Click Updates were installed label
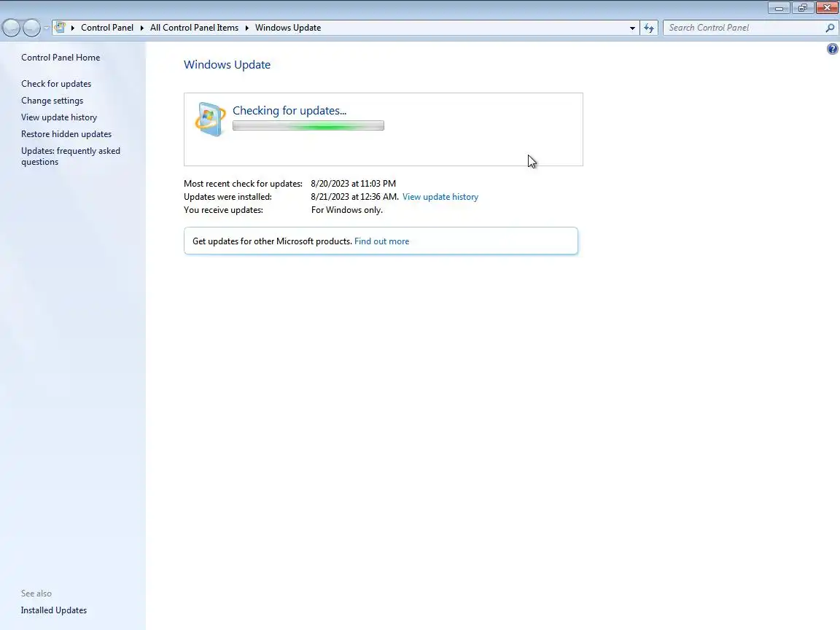 click(227, 197)
